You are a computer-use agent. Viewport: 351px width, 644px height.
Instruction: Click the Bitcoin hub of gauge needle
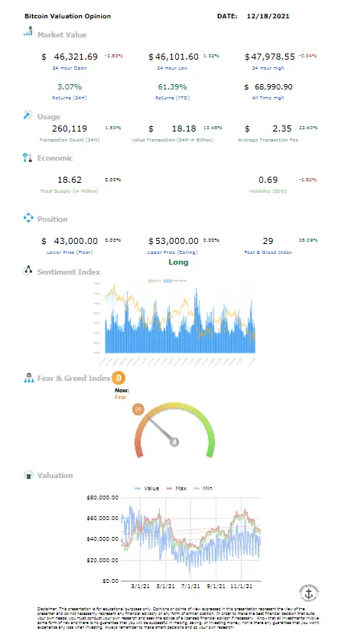point(174,442)
